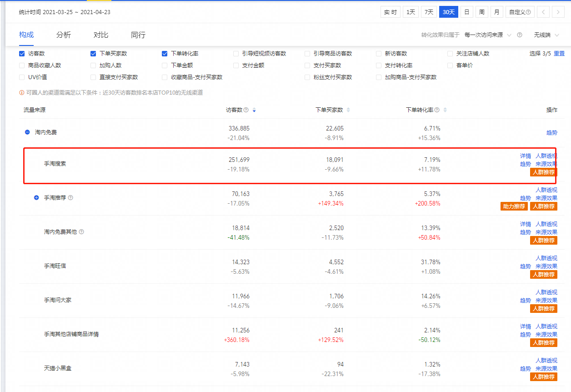Open 趋势 for the 手淘问大家 row
This screenshot has height=392, width=571.
click(526, 301)
